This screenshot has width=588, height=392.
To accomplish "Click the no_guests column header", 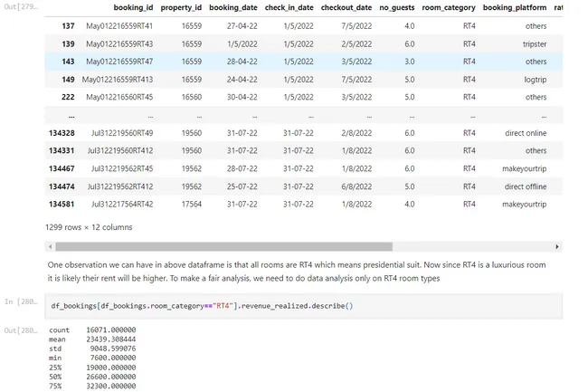I will 397,7.
